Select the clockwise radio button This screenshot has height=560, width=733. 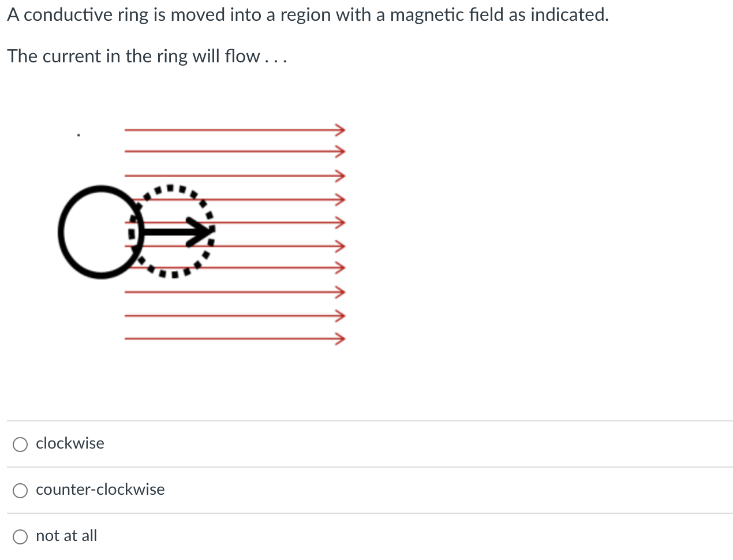tap(20, 444)
